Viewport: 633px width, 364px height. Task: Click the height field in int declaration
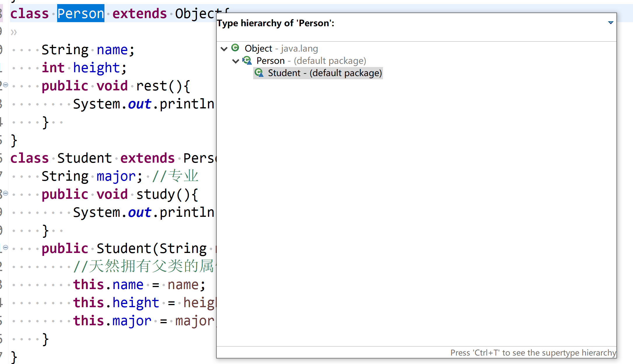tap(96, 68)
